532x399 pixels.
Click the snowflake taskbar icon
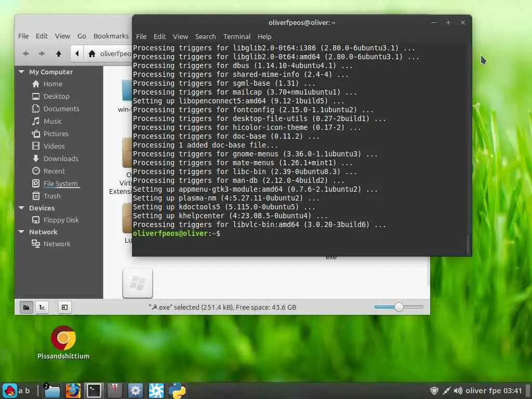[156, 391]
